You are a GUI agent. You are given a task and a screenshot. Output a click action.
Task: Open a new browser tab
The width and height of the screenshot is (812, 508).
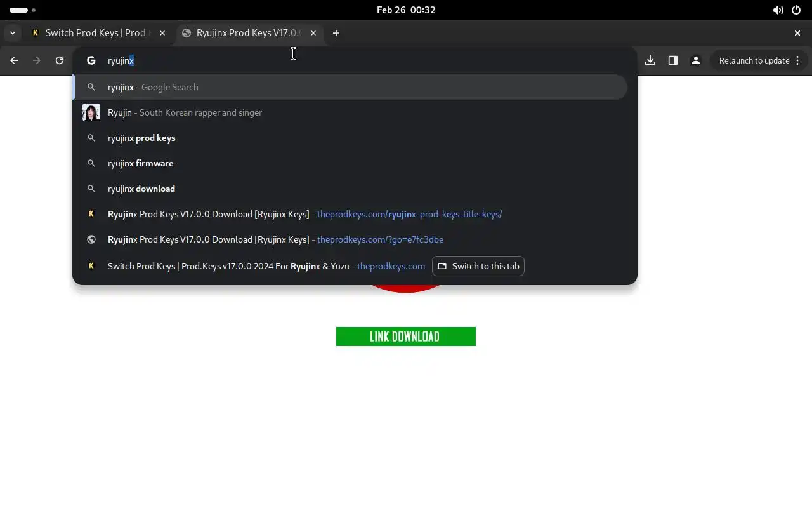pyautogui.click(x=336, y=33)
